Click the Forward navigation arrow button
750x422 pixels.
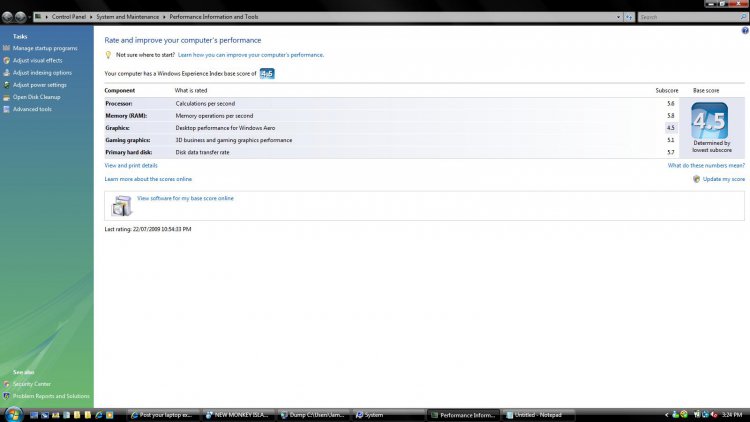(20, 17)
